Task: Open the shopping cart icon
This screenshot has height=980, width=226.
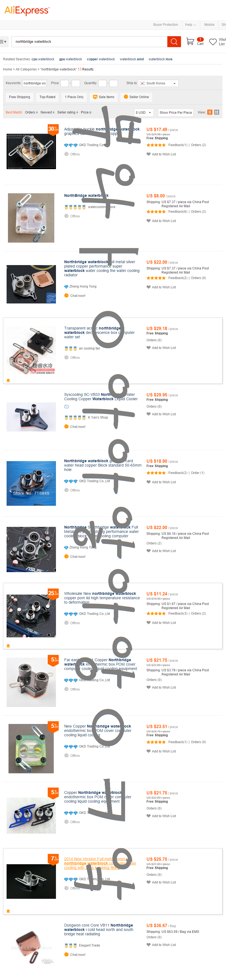Action: coord(190,41)
